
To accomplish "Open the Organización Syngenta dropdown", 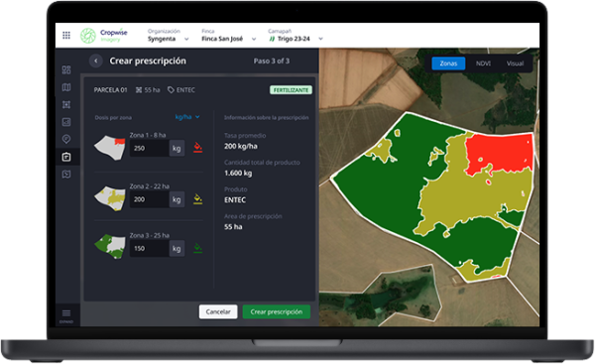I will [x=168, y=36].
